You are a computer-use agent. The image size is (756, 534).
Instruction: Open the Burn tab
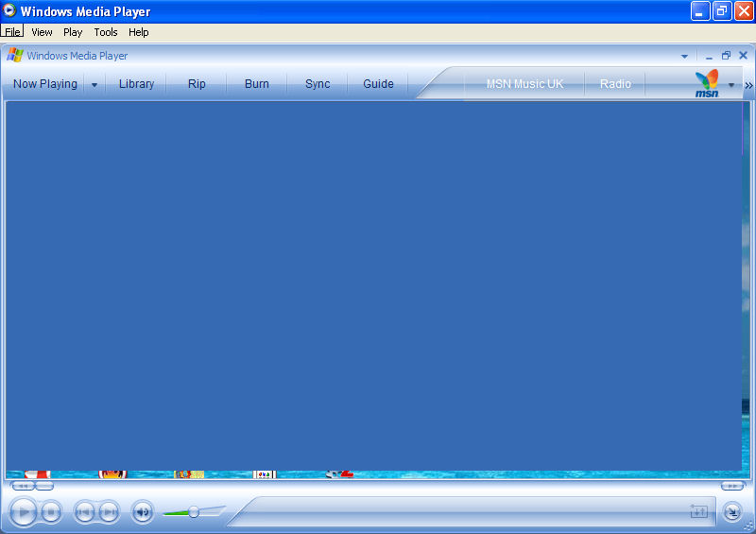pyautogui.click(x=257, y=84)
